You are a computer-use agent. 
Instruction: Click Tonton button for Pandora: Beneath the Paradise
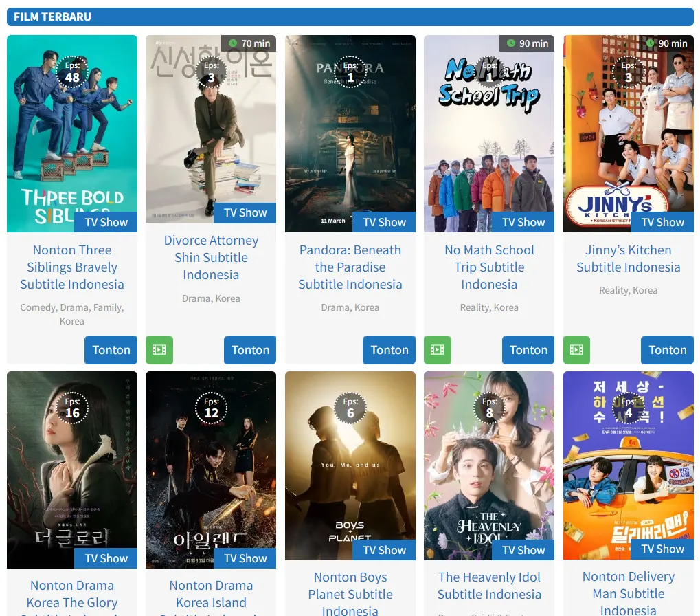click(389, 350)
